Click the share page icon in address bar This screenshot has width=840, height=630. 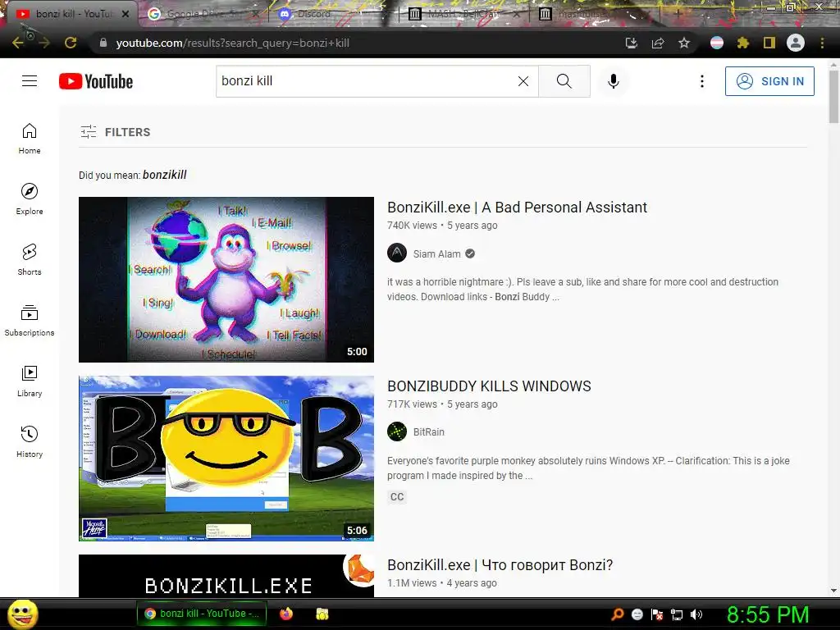pos(658,43)
